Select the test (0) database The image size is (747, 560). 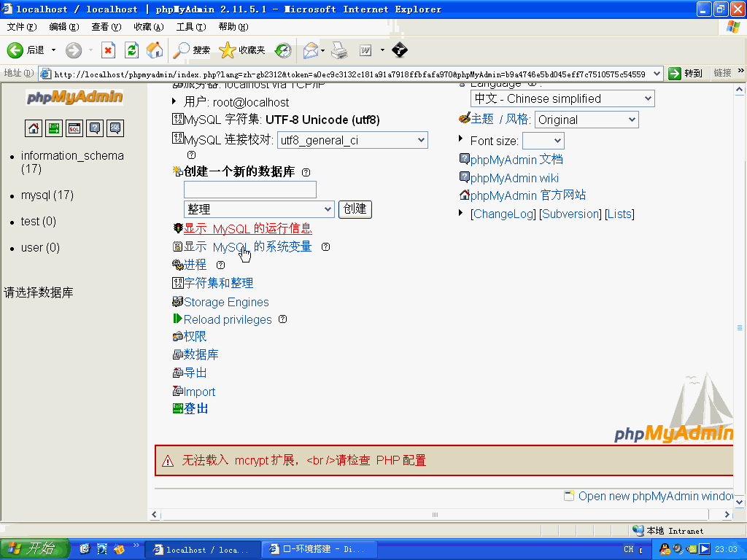coord(39,222)
